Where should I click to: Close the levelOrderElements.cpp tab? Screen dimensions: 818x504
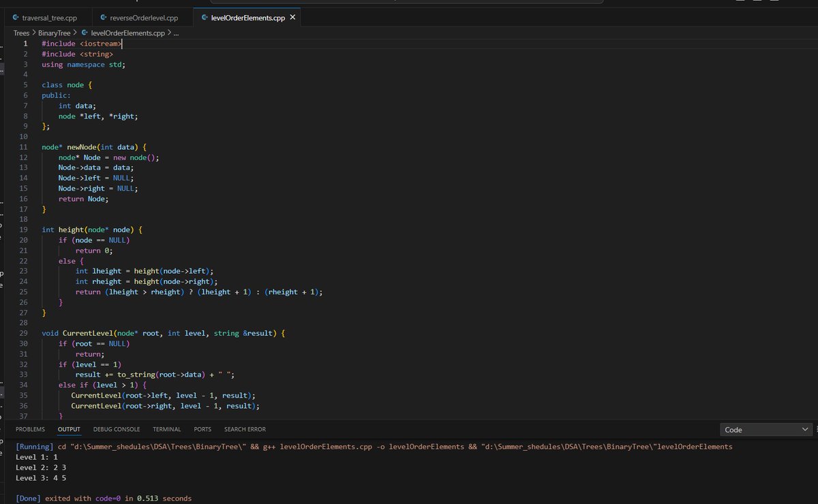coord(293,18)
